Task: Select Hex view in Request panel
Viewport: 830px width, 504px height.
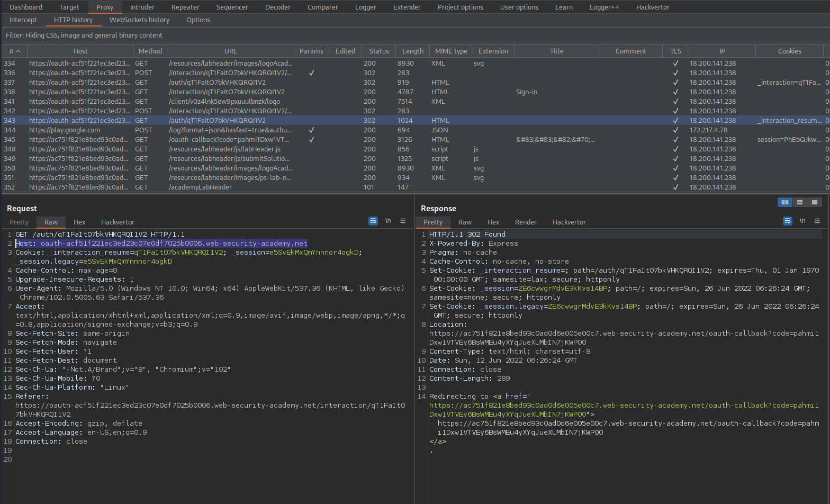Action: tap(79, 222)
